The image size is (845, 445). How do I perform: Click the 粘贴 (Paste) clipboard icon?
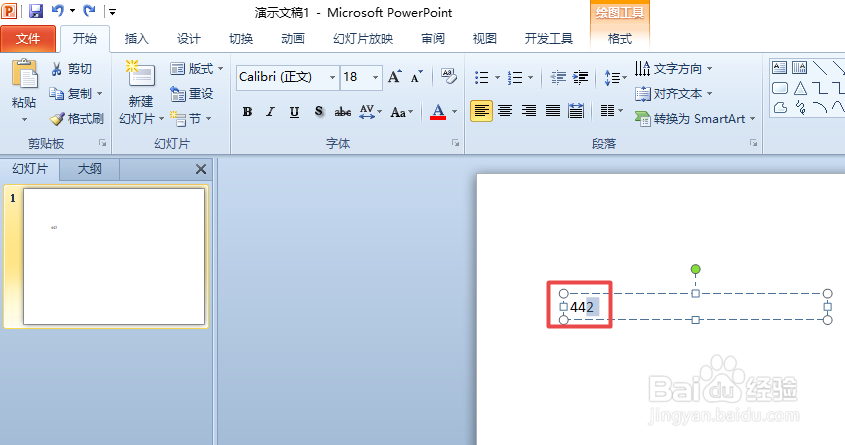tap(25, 74)
